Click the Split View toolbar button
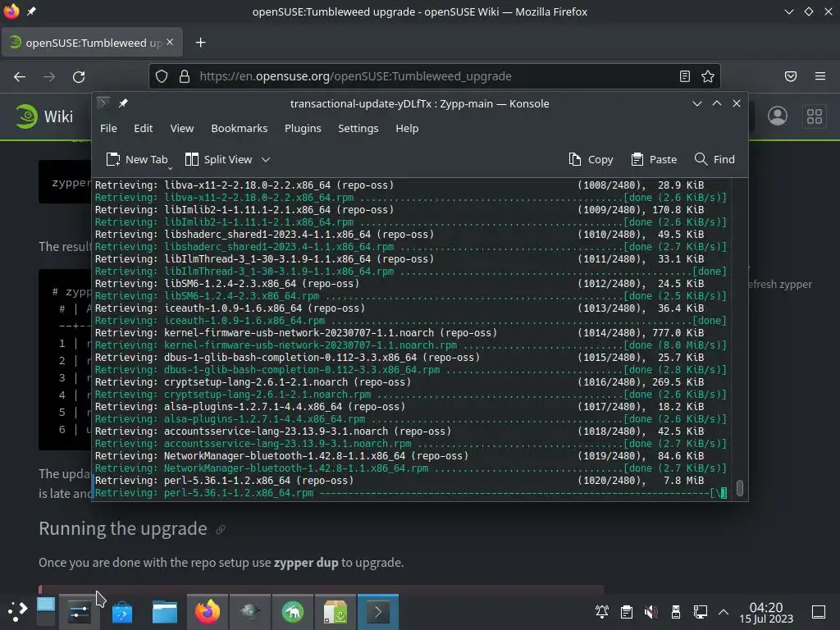The width and height of the screenshot is (840, 630). 218,160
